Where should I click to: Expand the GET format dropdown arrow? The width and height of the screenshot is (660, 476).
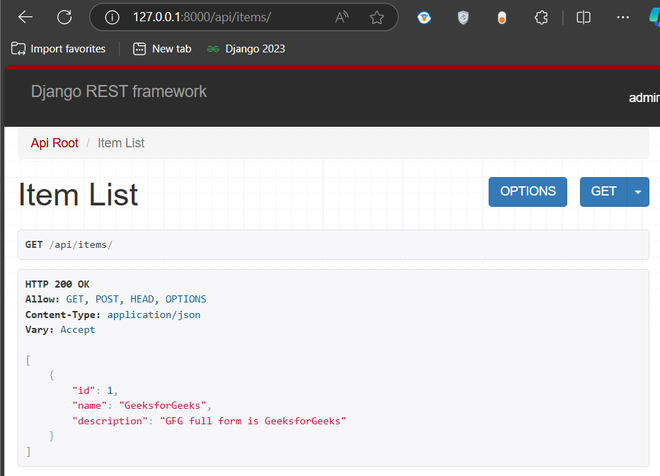637,191
